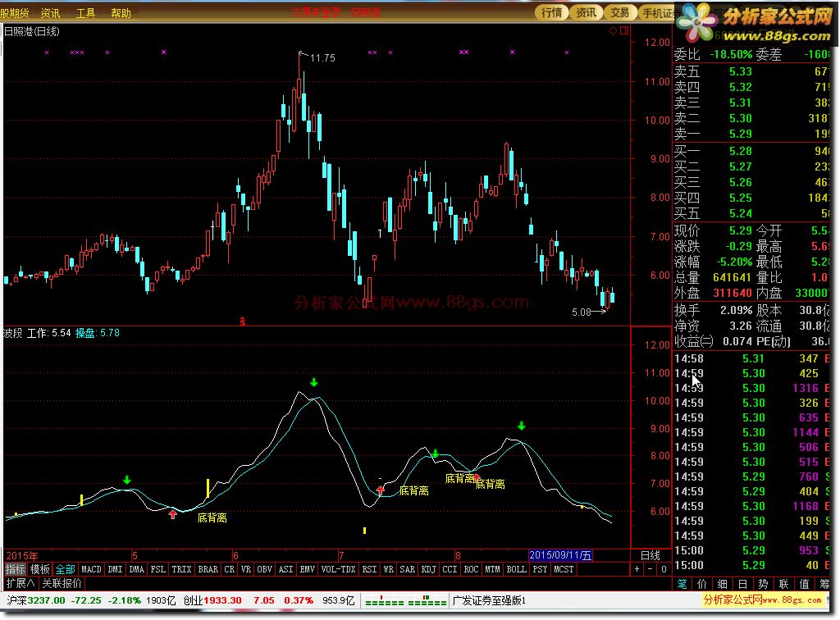The width and height of the screenshot is (840, 620).
Task: Click the square window icon above the chart
Action: click(x=624, y=31)
